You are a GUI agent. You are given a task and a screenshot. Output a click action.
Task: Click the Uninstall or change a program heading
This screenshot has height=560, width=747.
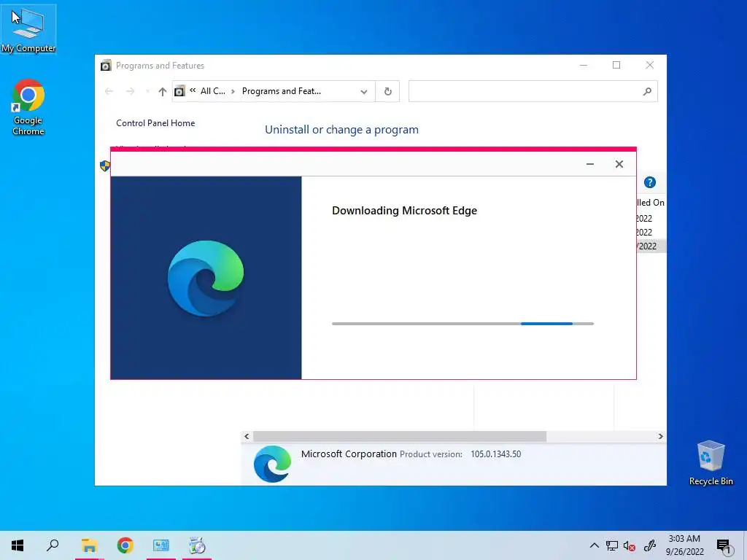[x=341, y=130]
